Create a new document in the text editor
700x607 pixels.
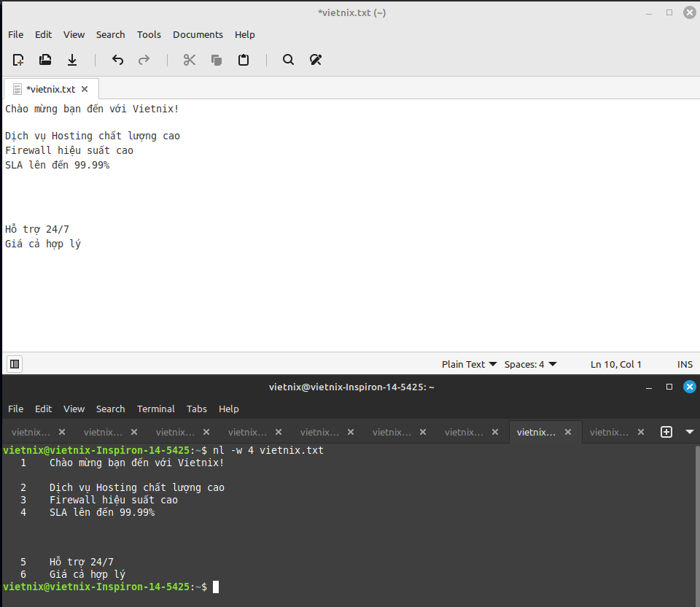18,60
